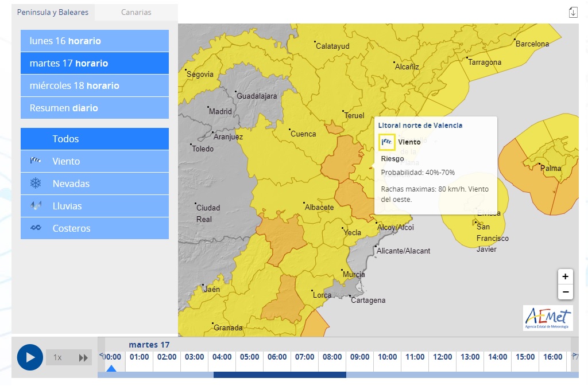Select the Península y Baleares tab

[x=53, y=12]
